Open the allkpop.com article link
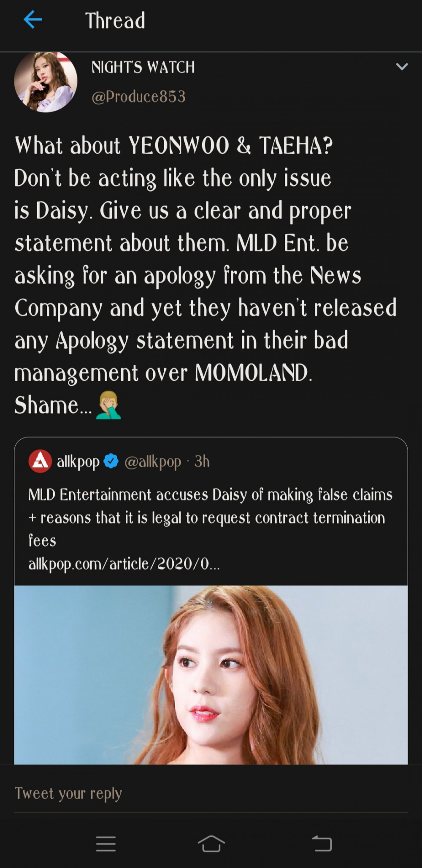The width and height of the screenshot is (422, 868). point(124,564)
